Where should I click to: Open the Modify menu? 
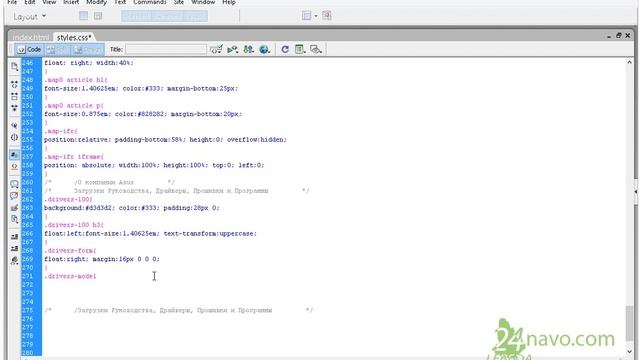coord(96,2)
